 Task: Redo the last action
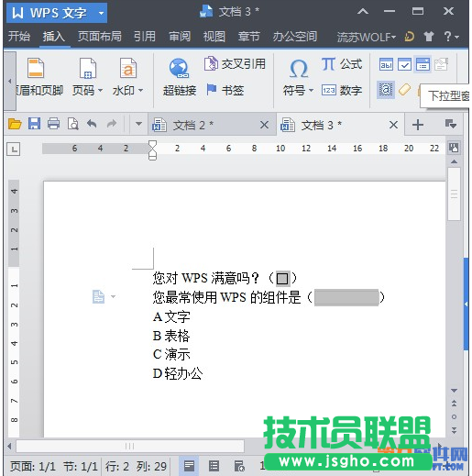112,124
